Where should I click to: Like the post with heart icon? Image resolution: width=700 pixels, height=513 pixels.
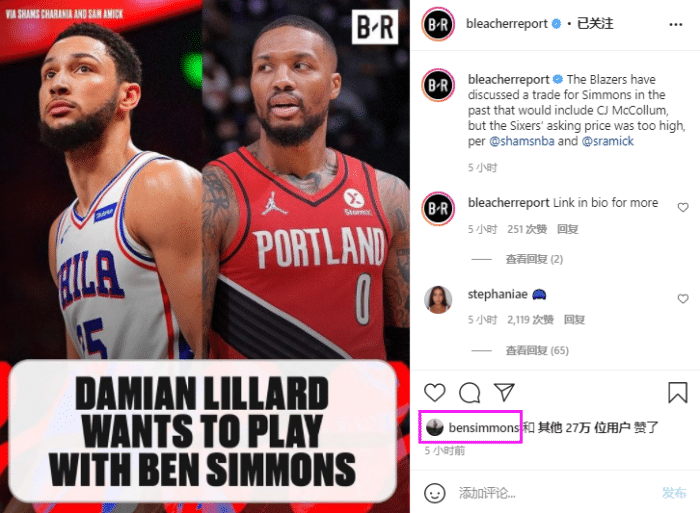tap(434, 392)
